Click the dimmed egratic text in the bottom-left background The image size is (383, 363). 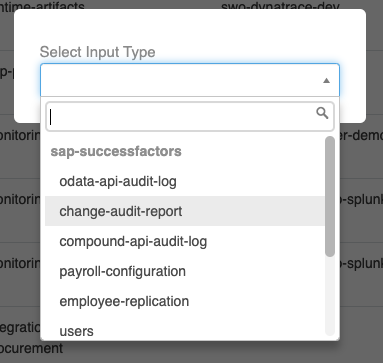pos(20,328)
